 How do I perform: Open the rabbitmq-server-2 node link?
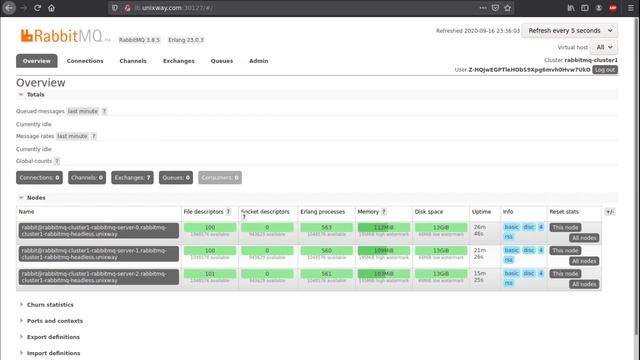click(x=98, y=277)
